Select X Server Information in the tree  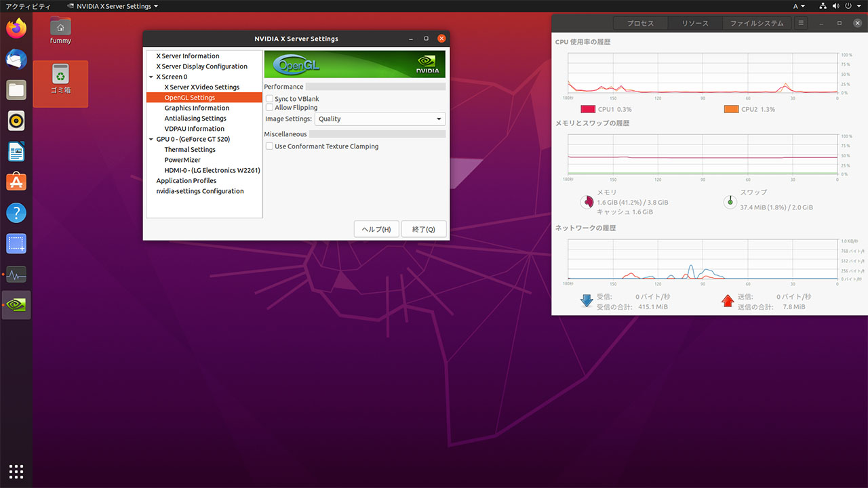[188, 56]
